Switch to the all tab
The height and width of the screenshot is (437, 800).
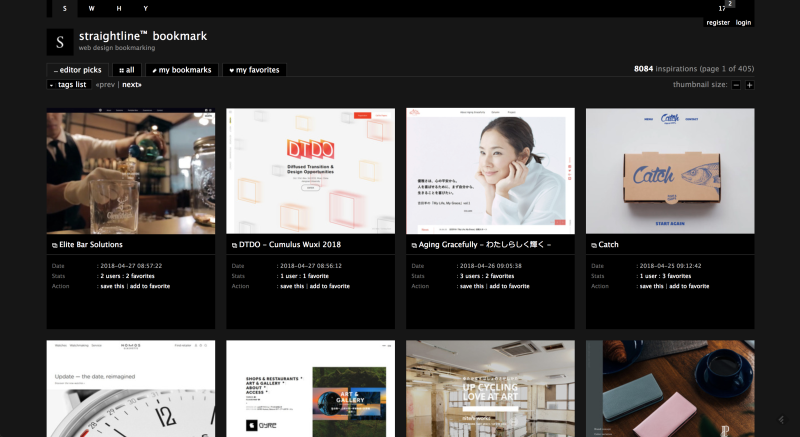tap(127, 70)
